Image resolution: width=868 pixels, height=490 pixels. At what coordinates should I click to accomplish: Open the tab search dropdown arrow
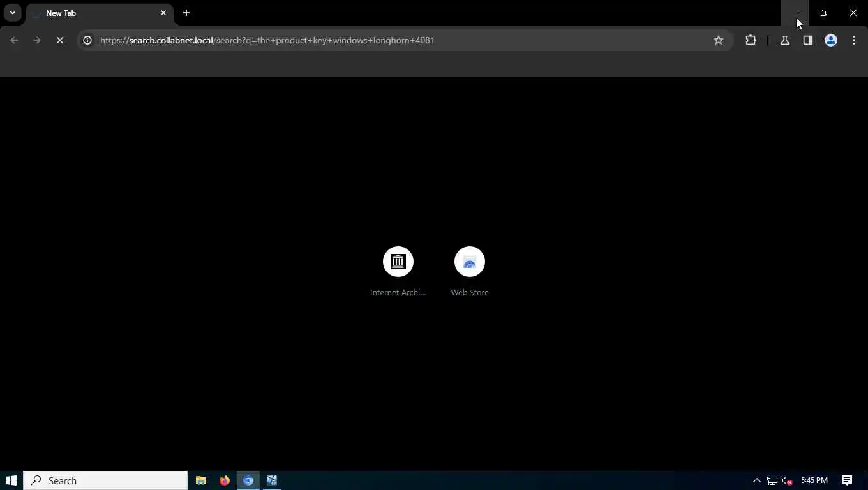coord(13,13)
